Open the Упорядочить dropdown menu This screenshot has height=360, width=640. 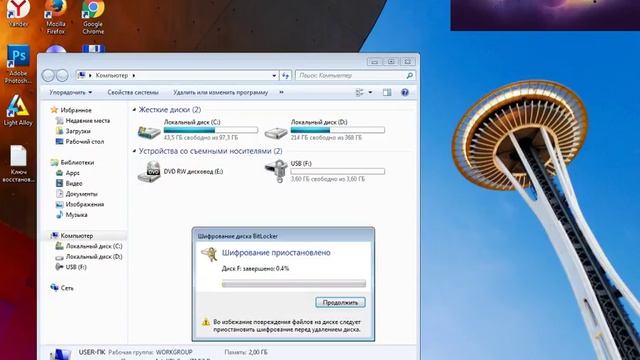(x=70, y=93)
